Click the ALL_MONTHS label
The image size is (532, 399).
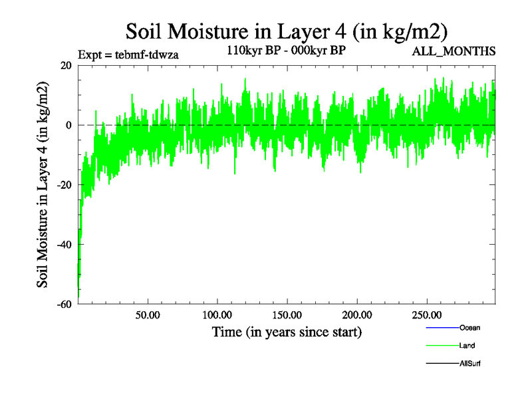click(454, 51)
